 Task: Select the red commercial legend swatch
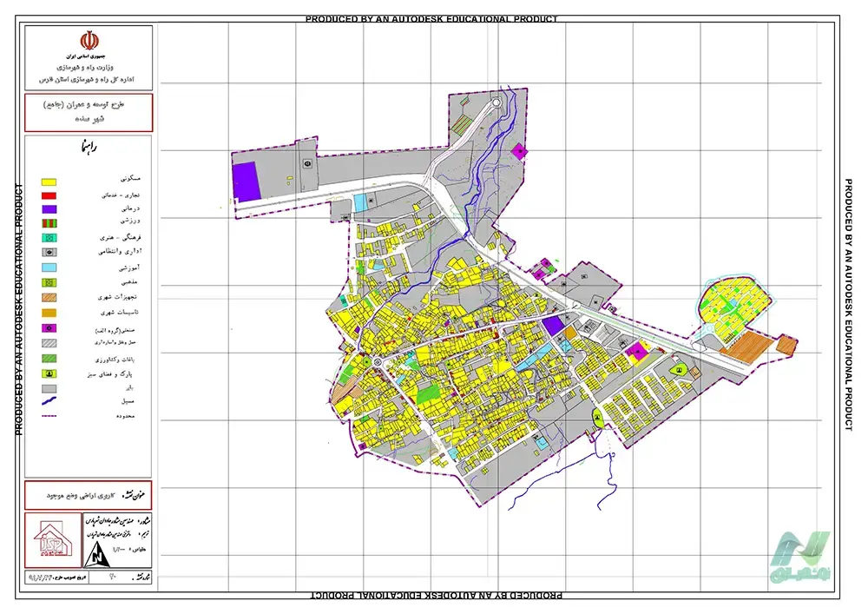pyautogui.click(x=49, y=196)
